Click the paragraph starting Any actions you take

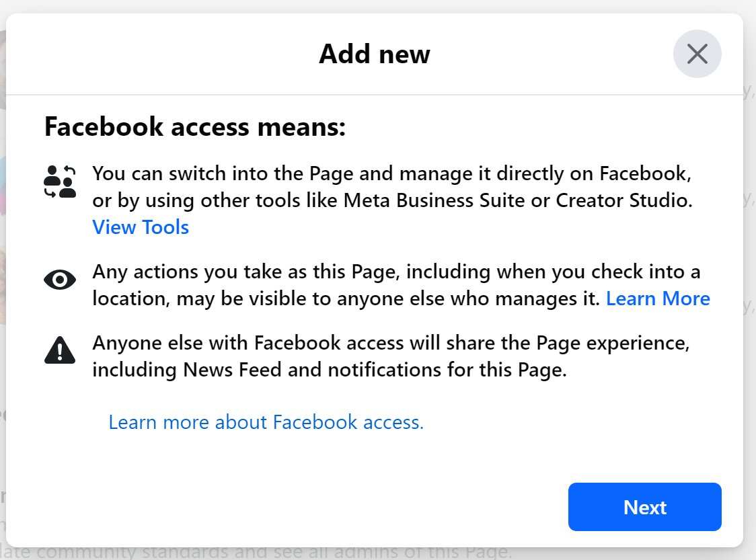coord(401,285)
